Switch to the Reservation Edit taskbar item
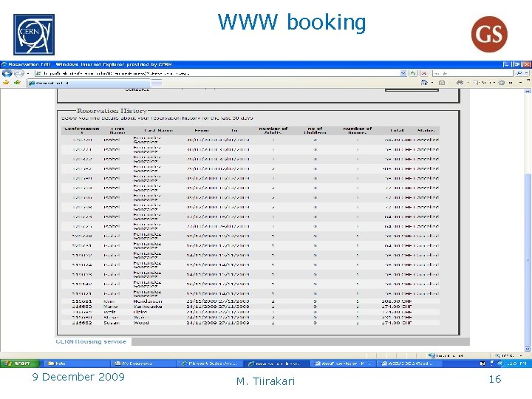 (x=276, y=364)
